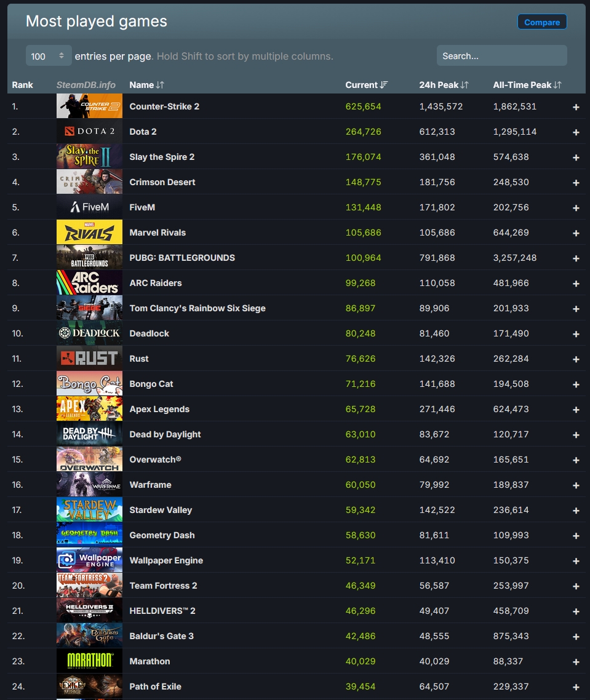
Task: Expand the Team Fortress 2 row plus
Action: 576,586
